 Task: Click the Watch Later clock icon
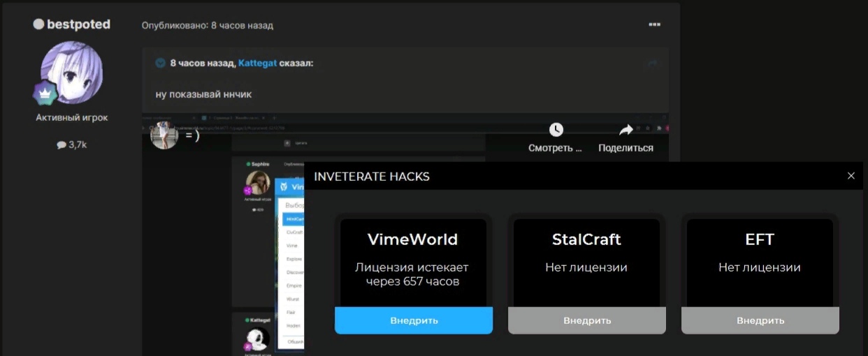pos(556,130)
